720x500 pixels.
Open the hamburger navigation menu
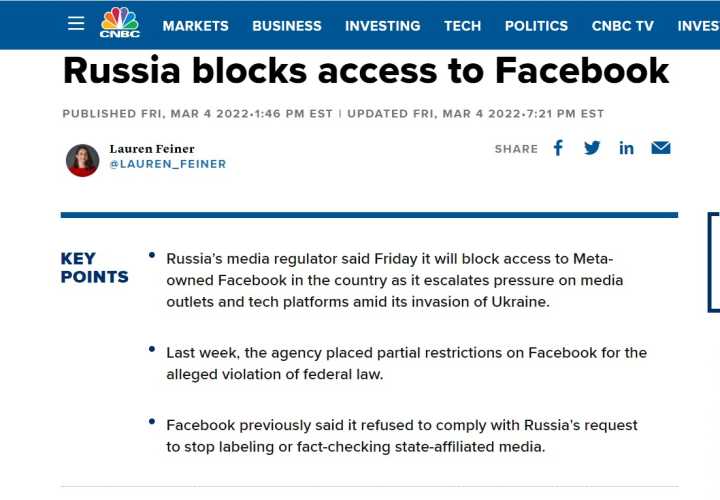click(76, 23)
